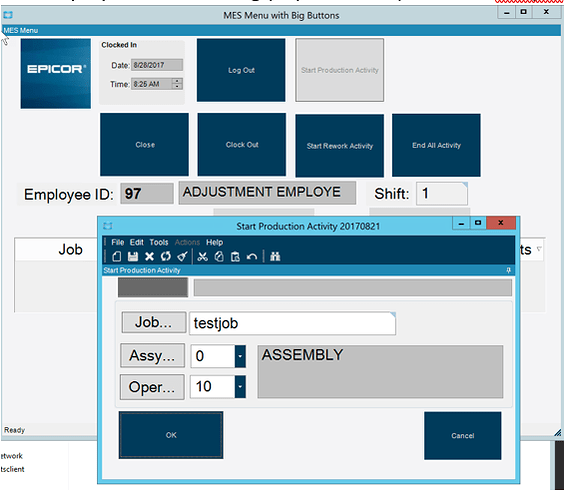Click the Paste clipboard icon
This screenshot has width=564, height=500.
[235, 256]
